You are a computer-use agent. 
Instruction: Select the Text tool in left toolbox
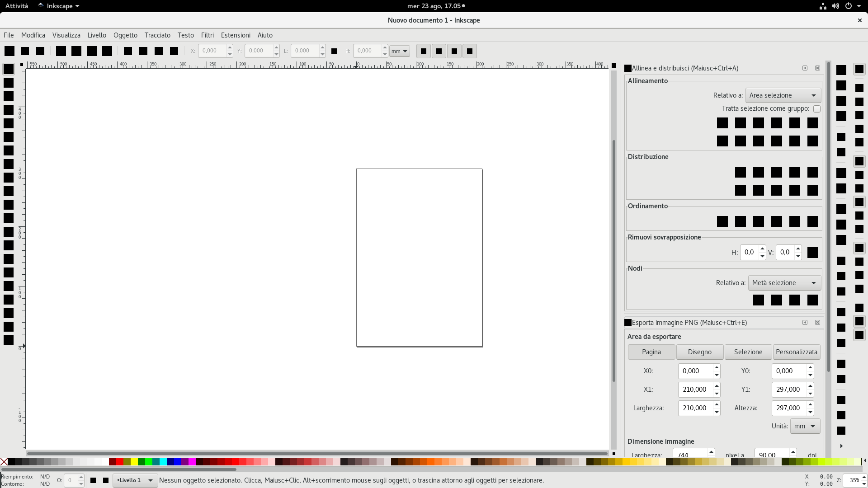tap(9, 245)
